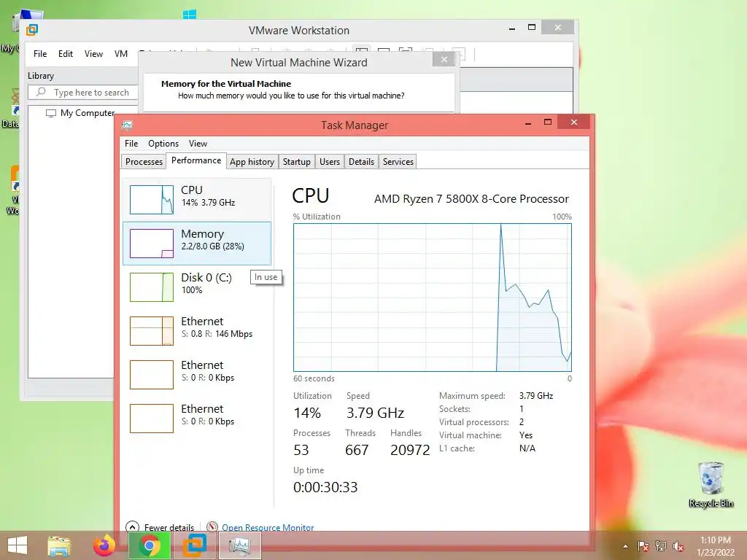Viewport: 747px width, 560px height.
Task: Open the Windows Start button
Action: click(x=18, y=545)
